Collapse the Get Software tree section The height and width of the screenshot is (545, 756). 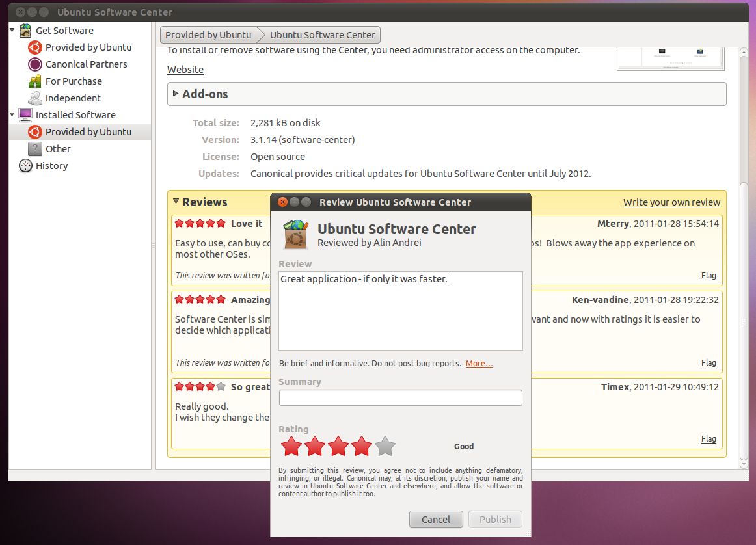pyautogui.click(x=12, y=31)
